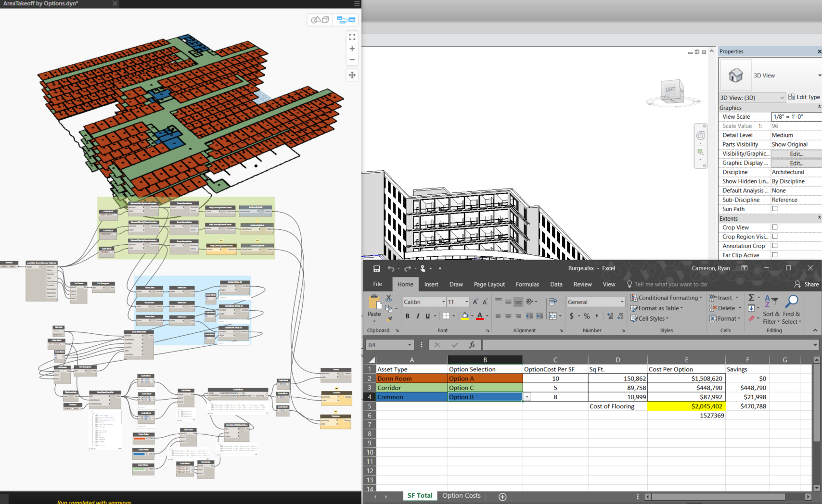Zoom in on the Dynamo canvas

coord(352,49)
